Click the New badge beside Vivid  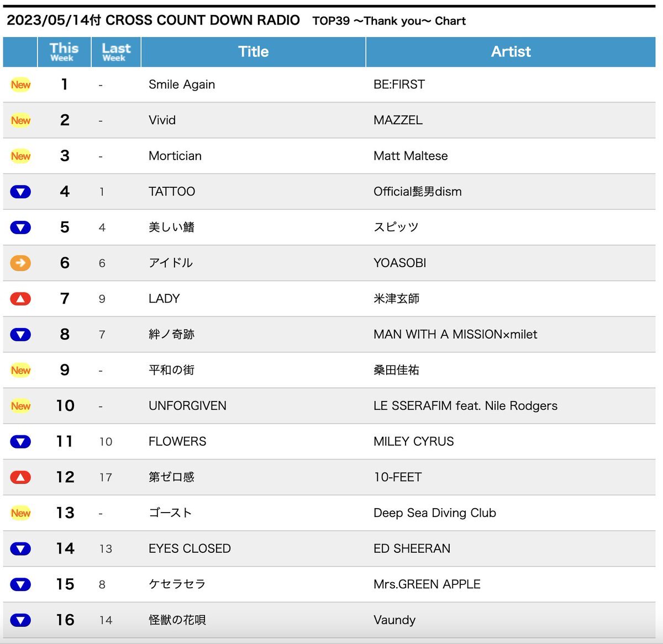coord(20,120)
